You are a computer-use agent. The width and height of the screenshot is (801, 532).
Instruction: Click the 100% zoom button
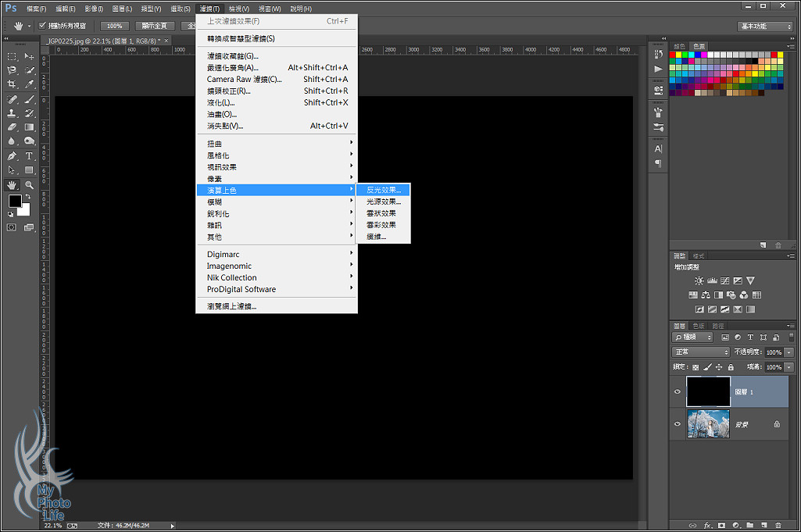[114, 26]
